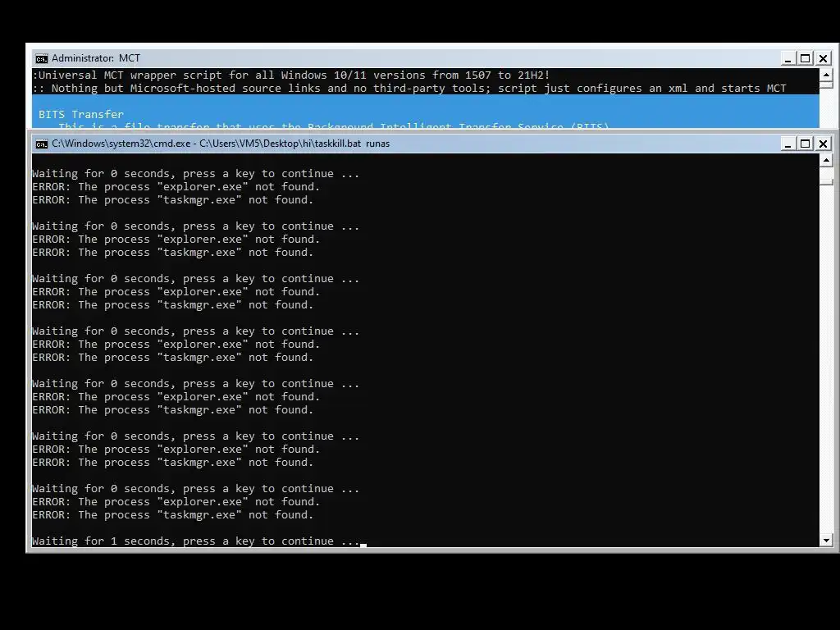Close the taskkill.bat cmd window
This screenshot has height=630, width=840.
pyautogui.click(x=824, y=144)
